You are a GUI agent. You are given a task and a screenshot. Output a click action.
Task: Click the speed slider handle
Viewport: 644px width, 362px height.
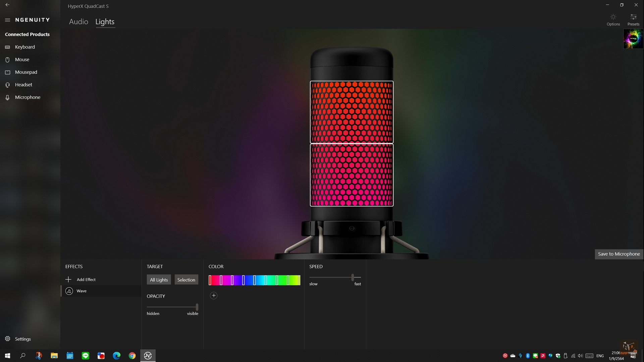[353, 277]
